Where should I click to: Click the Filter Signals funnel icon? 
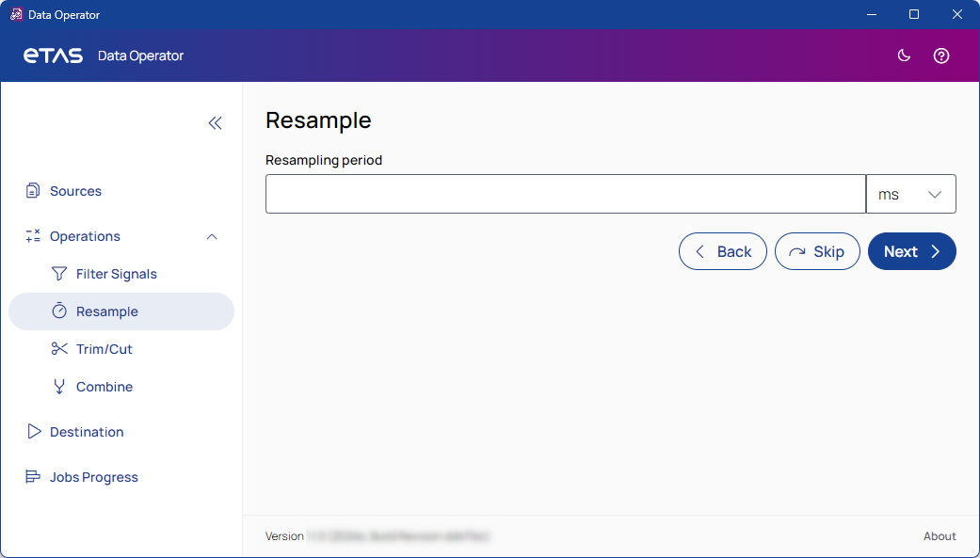pyautogui.click(x=59, y=274)
